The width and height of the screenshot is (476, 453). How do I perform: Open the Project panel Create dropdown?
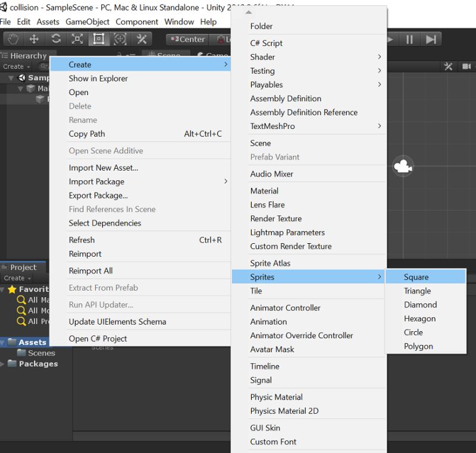click(x=17, y=278)
